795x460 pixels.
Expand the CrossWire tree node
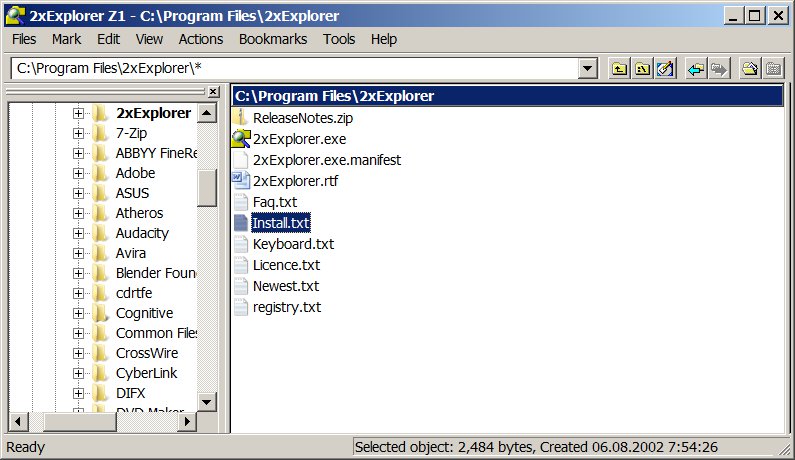(x=78, y=353)
